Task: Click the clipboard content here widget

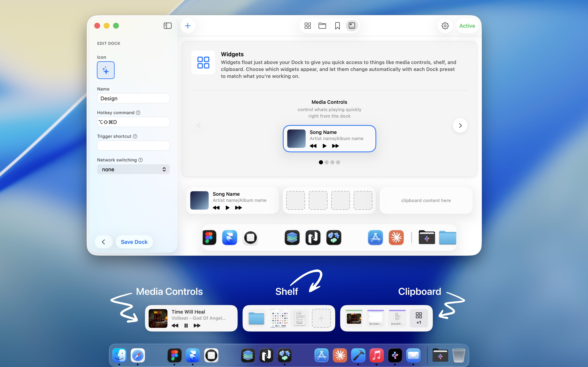Action: coord(426,201)
